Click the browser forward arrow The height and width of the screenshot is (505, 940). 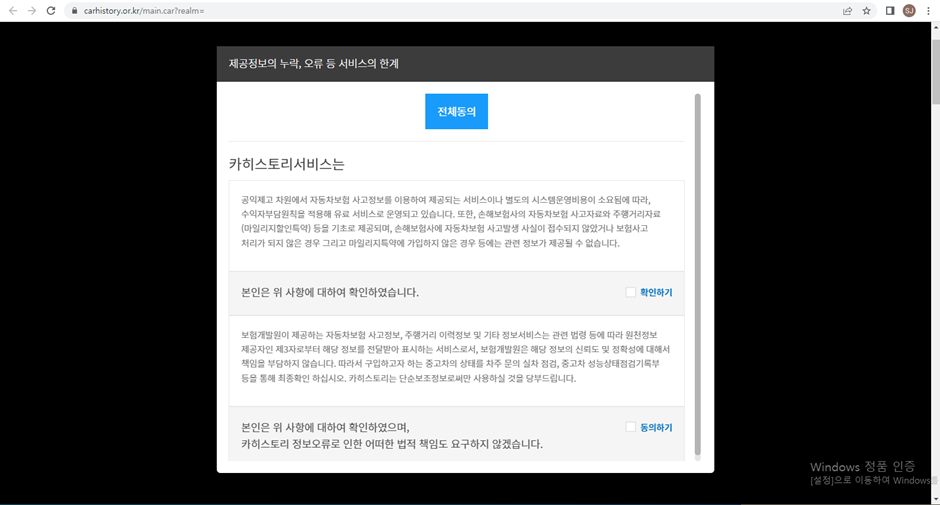(x=32, y=11)
